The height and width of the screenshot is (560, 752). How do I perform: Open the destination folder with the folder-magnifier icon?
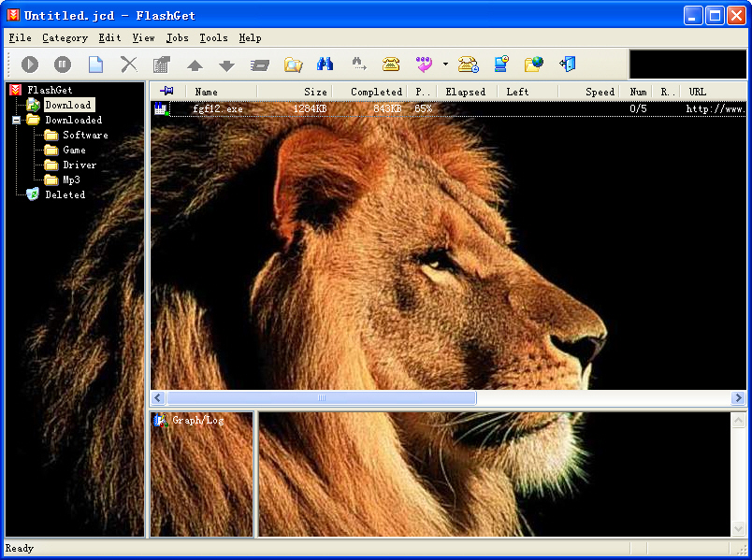coord(293,65)
